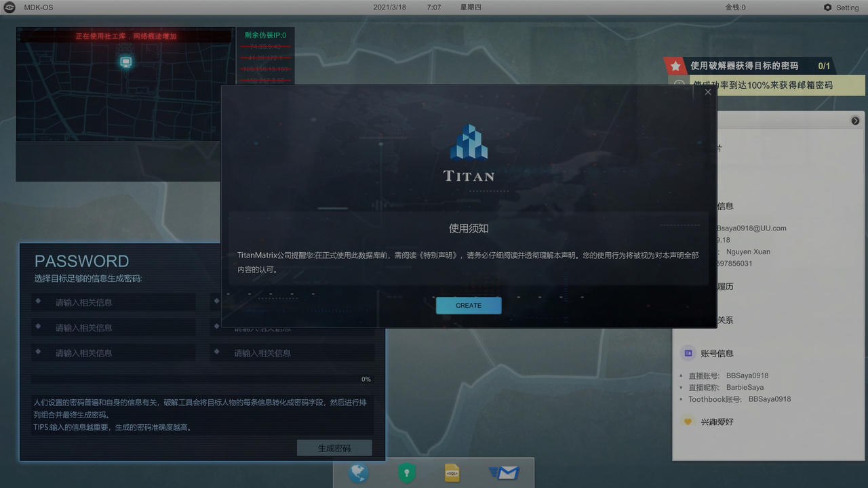Click the 兴趣爱好 section heading
Image resolution: width=868 pixels, height=488 pixels.
pos(717,422)
